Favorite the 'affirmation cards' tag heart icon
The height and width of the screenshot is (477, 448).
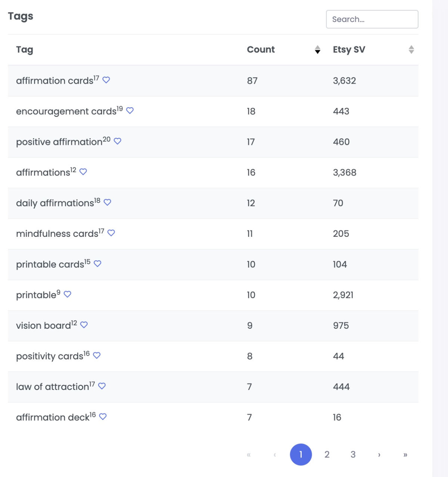106,80
